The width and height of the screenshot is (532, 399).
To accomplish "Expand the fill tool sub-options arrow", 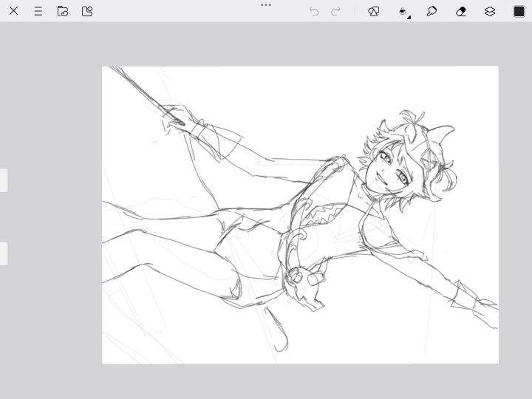I will 409,17.
